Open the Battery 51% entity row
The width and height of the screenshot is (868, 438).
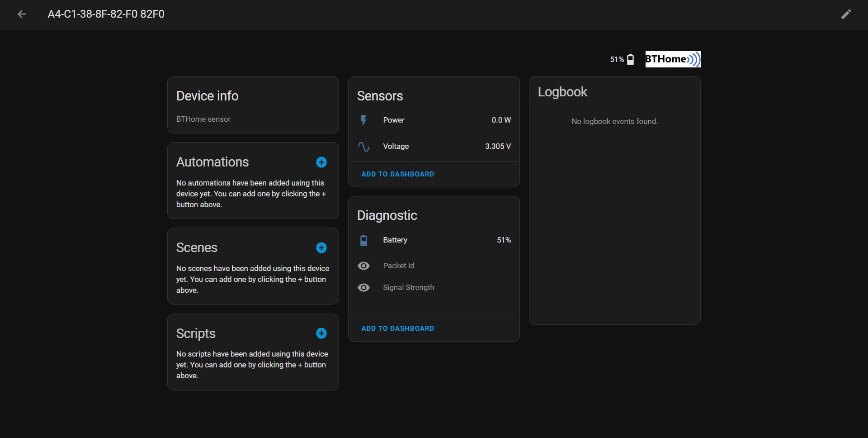pos(434,240)
